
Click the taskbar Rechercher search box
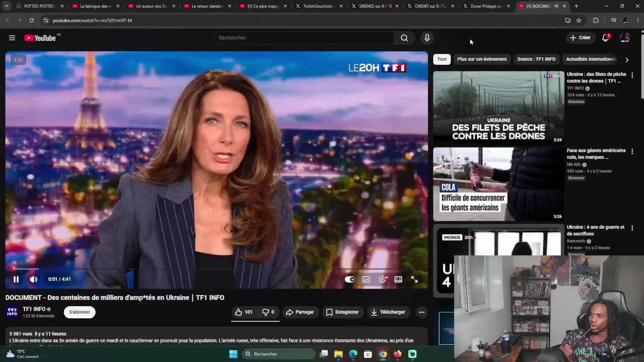278,354
